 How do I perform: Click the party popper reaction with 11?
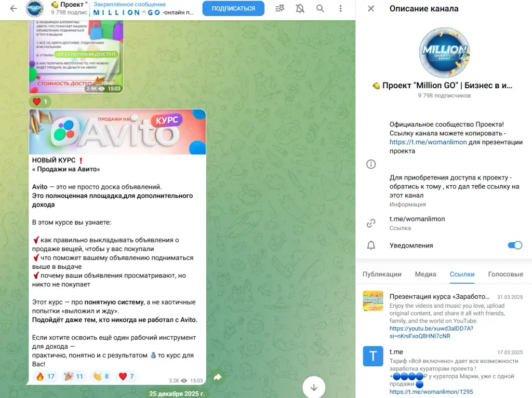click(74, 376)
